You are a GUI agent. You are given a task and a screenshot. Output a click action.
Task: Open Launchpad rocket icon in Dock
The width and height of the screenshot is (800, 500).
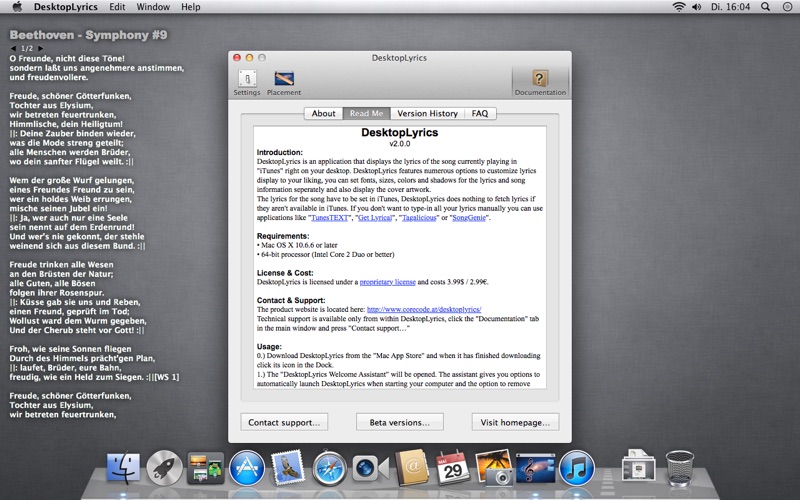point(164,468)
